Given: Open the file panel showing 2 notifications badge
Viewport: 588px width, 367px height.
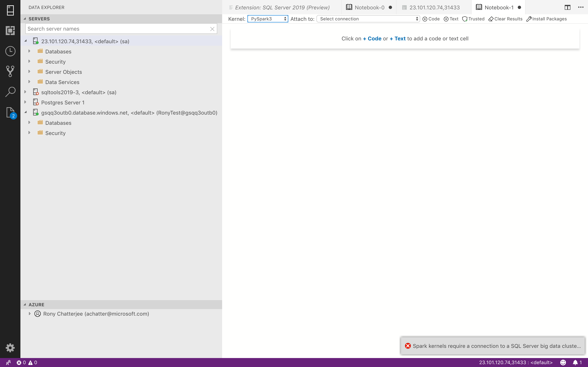Looking at the screenshot, I should (x=10, y=112).
